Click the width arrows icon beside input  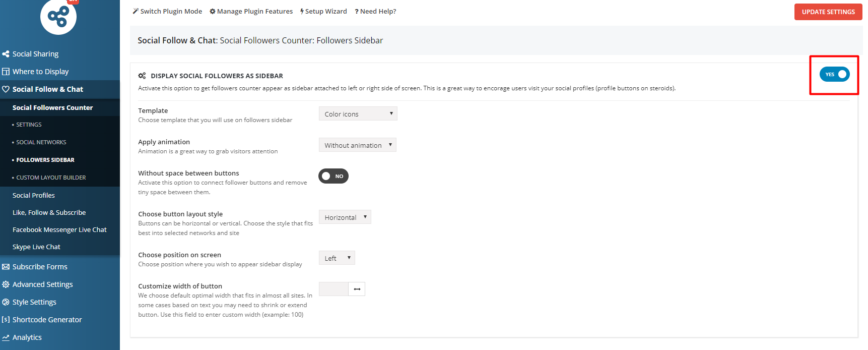pyautogui.click(x=357, y=289)
